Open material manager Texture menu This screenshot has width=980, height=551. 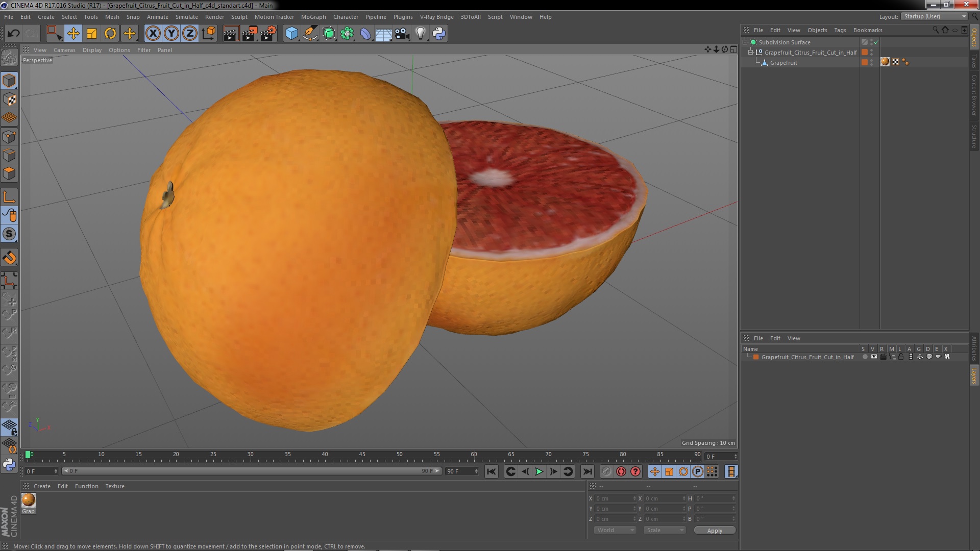point(114,486)
